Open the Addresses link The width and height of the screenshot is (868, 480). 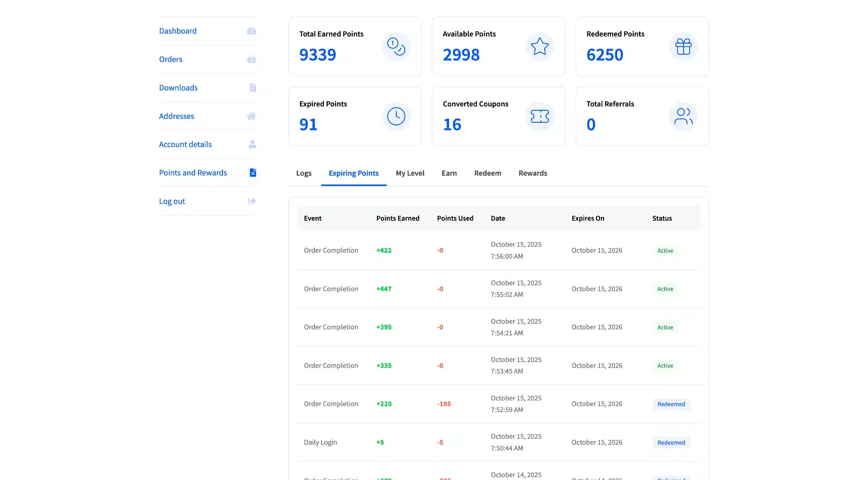pyautogui.click(x=177, y=116)
